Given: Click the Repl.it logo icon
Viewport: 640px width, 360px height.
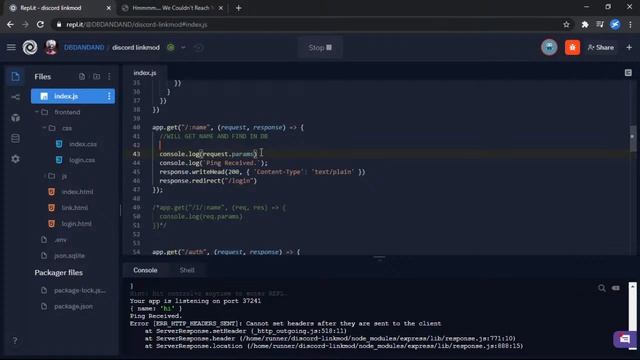Looking at the screenshot, I should [30, 47].
